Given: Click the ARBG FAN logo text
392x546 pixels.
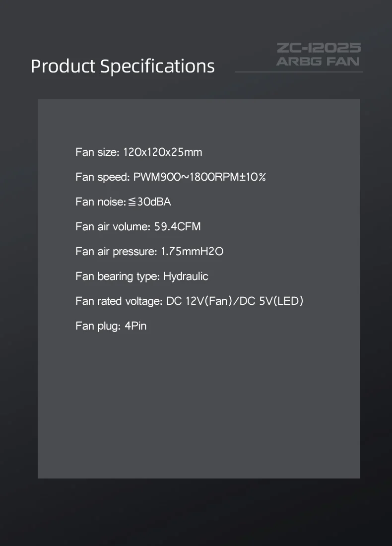Looking at the screenshot, I should click(318, 61).
